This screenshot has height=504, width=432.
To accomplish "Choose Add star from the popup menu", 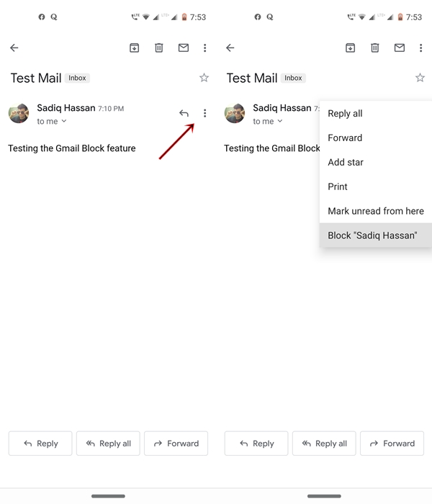I will tap(376, 162).
